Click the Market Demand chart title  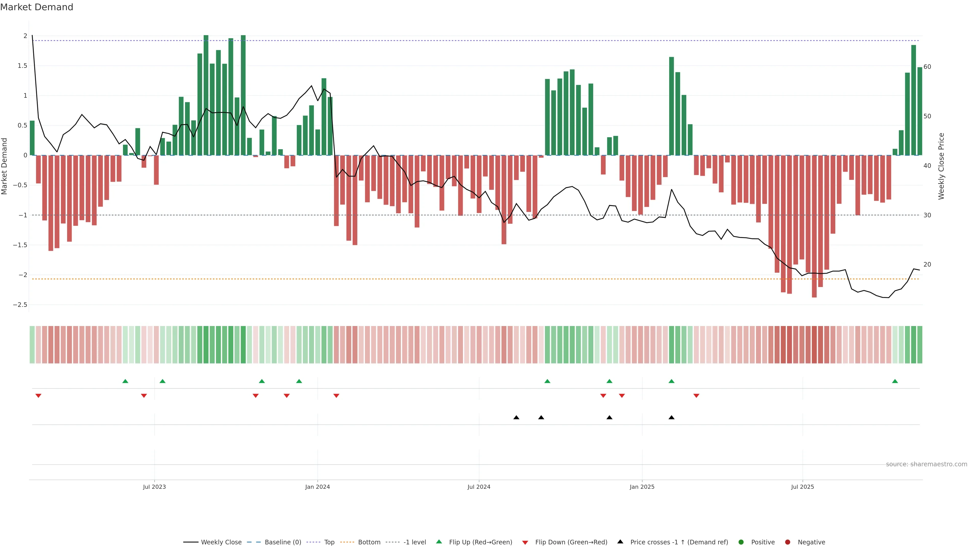coord(36,7)
